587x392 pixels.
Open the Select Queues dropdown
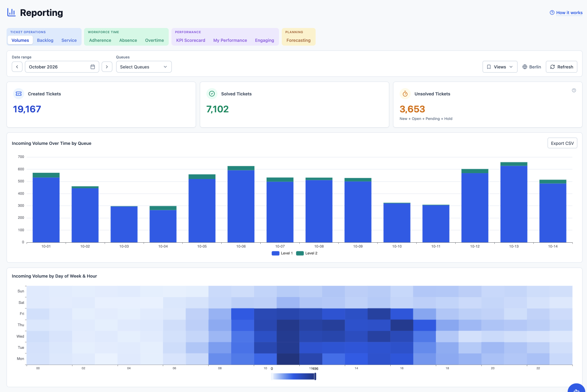pyautogui.click(x=144, y=67)
